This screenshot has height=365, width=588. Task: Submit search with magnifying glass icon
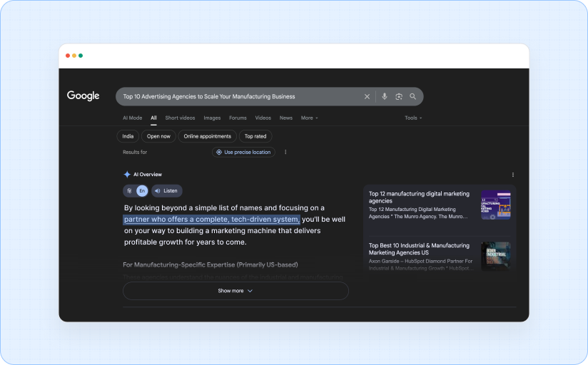pyautogui.click(x=413, y=96)
